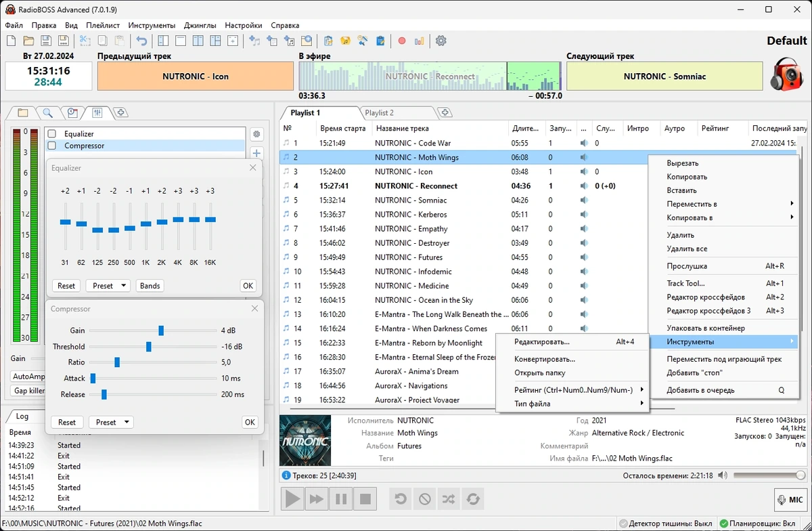Stop playback with the Stop button
Image resolution: width=812 pixels, height=531 pixels.
click(x=365, y=499)
